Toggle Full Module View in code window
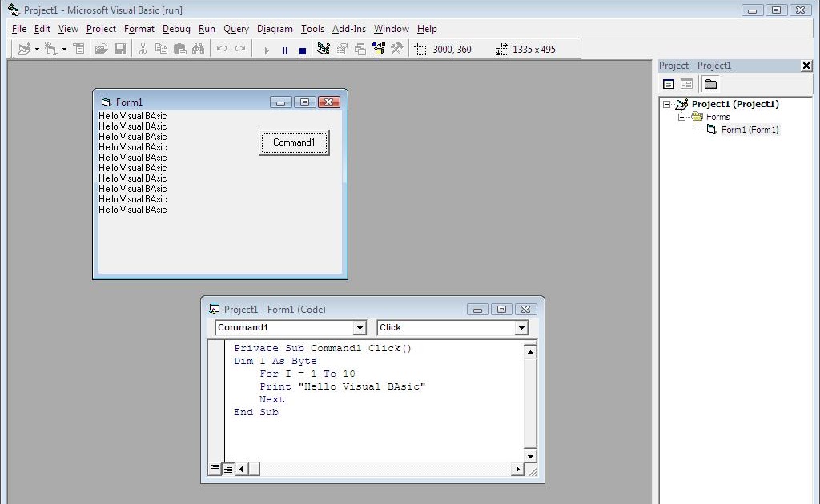Viewport: 820px width, 504px height. point(228,469)
